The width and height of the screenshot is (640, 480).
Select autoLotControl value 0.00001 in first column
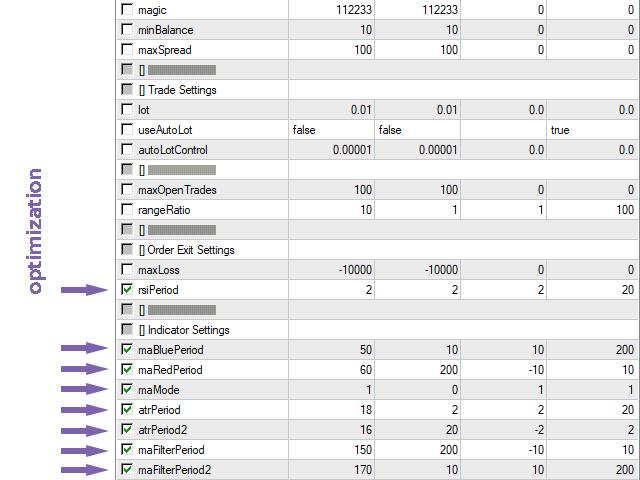tap(331, 149)
